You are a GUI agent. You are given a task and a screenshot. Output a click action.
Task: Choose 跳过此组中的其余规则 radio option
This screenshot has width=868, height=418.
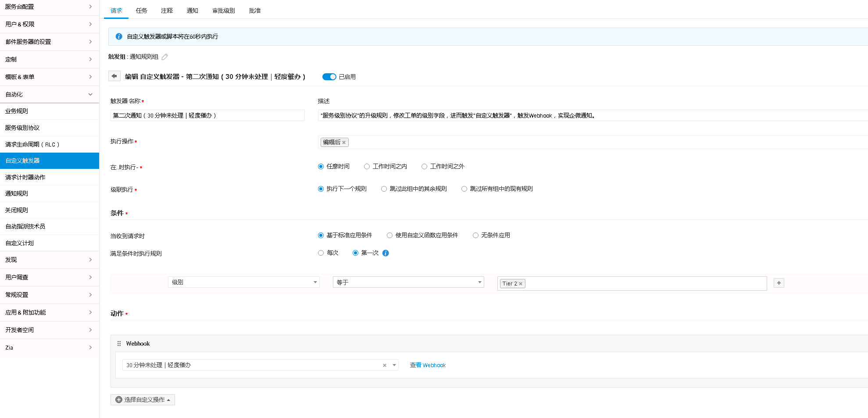coord(384,189)
